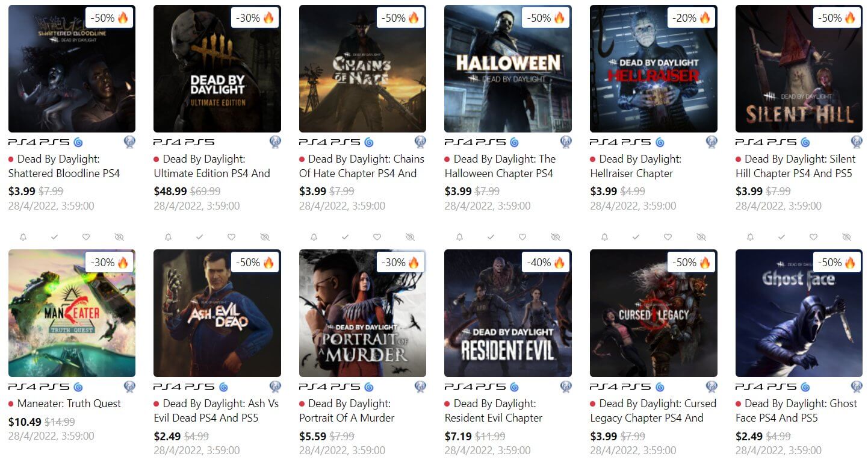Image resolution: width=868 pixels, height=474 pixels.
Task: Click the bell icon above Portrait Of A Murder
Action: click(314, 237)
